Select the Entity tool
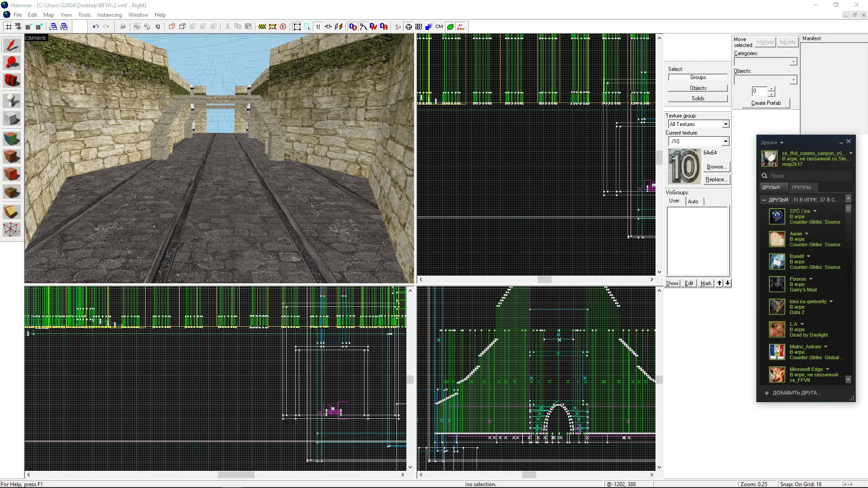The image size is (868, 488). [x=12, y=100]
